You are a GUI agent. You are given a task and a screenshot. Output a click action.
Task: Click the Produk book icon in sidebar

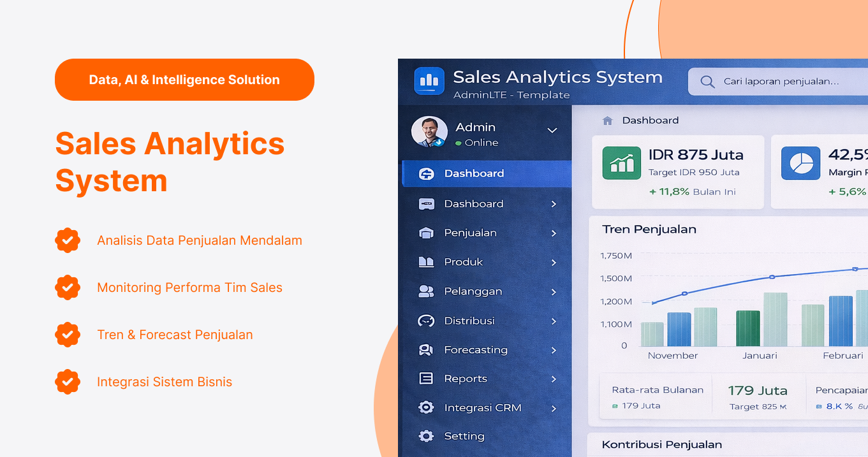427,262
